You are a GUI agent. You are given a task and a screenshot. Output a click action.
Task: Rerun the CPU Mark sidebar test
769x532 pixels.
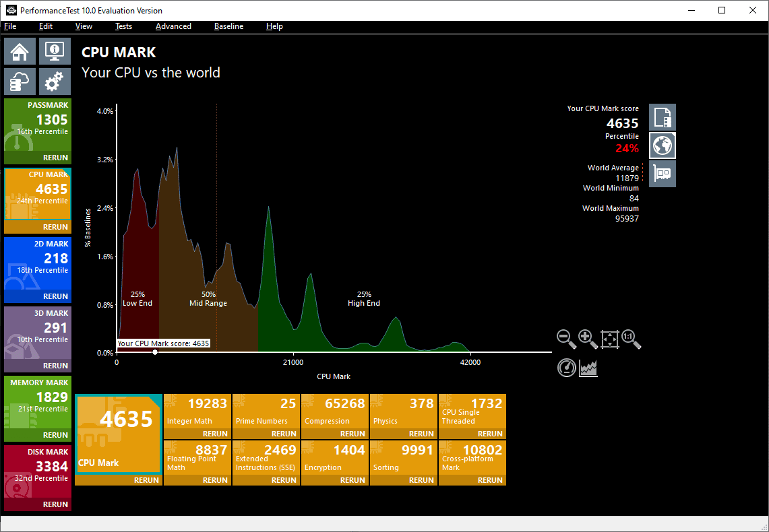(38, 227)
